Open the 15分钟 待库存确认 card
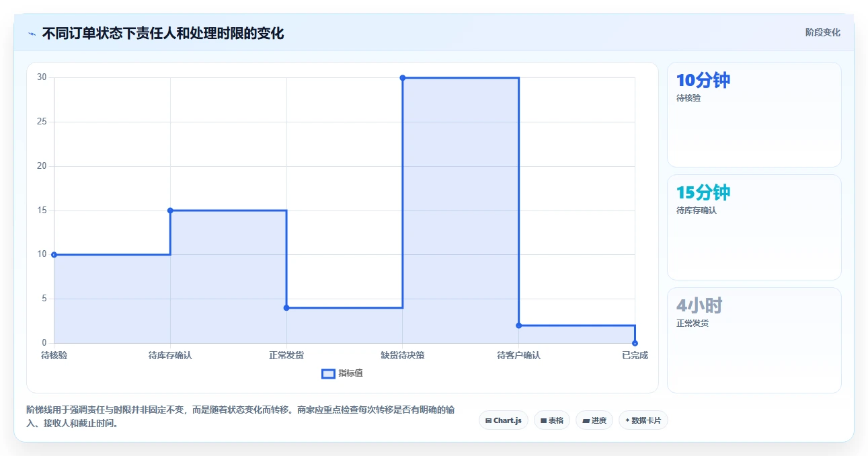 coord(754,227)
